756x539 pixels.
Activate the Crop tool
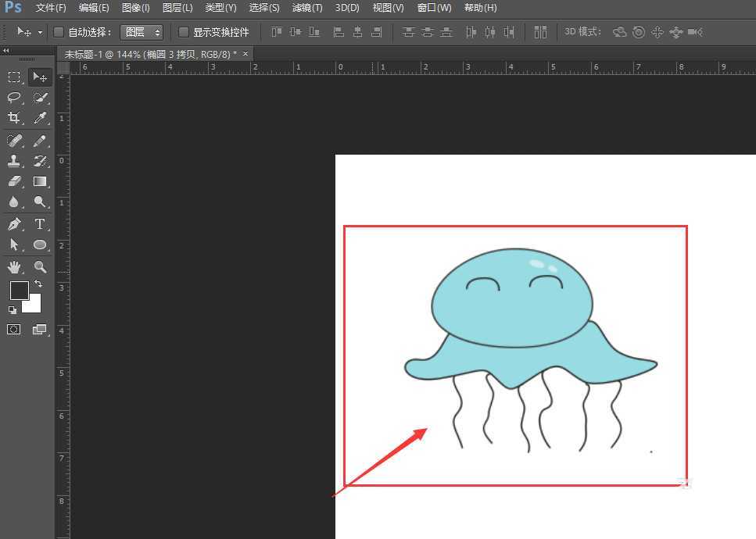point(13,118)
